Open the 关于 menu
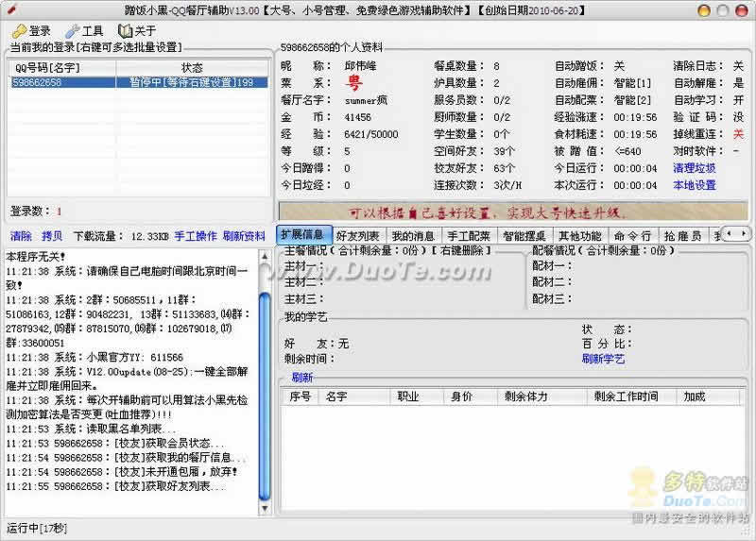This screenshot has width=756, height=541. point(137,31)
